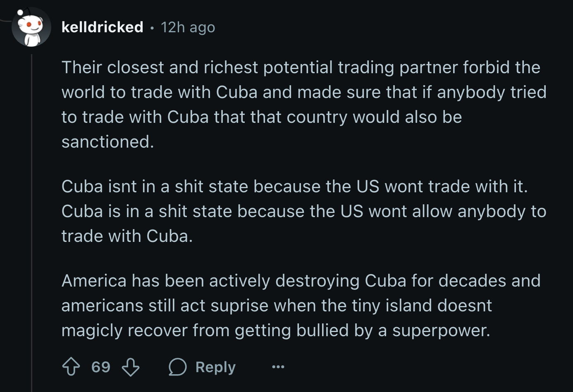573x392 pixels.
Task: Click the Reply text label
Action: [215, 367]
